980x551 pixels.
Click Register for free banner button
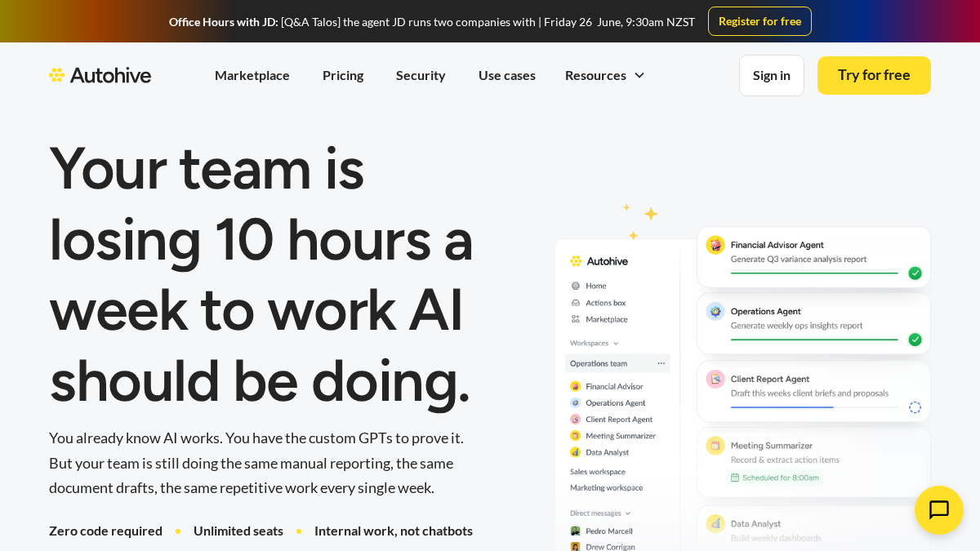(x=759, y=21)
